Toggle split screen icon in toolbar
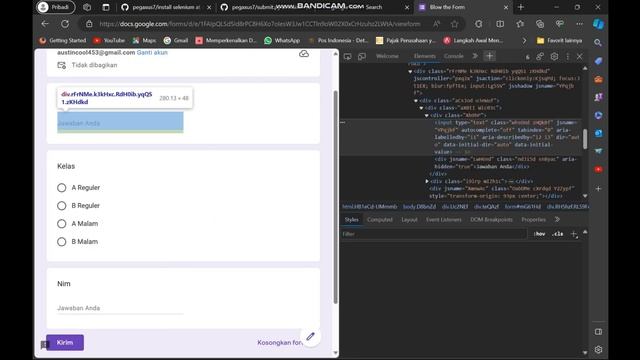640x360 pixels. pyautogui.click(x=500, y=24)
